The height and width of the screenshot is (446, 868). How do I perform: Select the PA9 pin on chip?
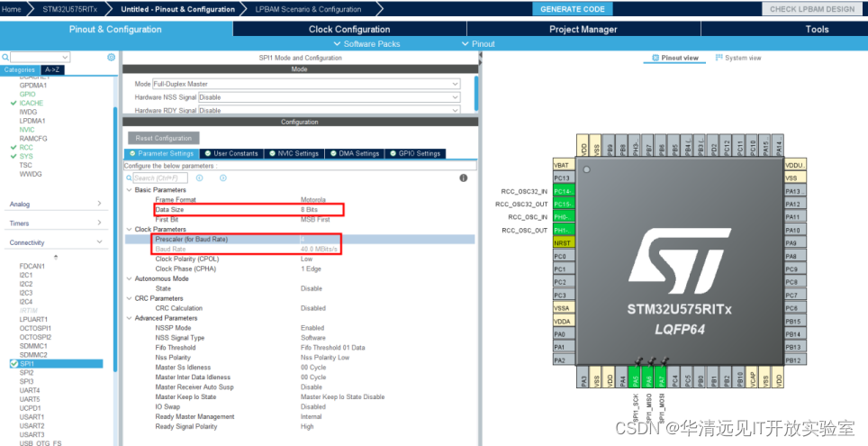point(795,242)
